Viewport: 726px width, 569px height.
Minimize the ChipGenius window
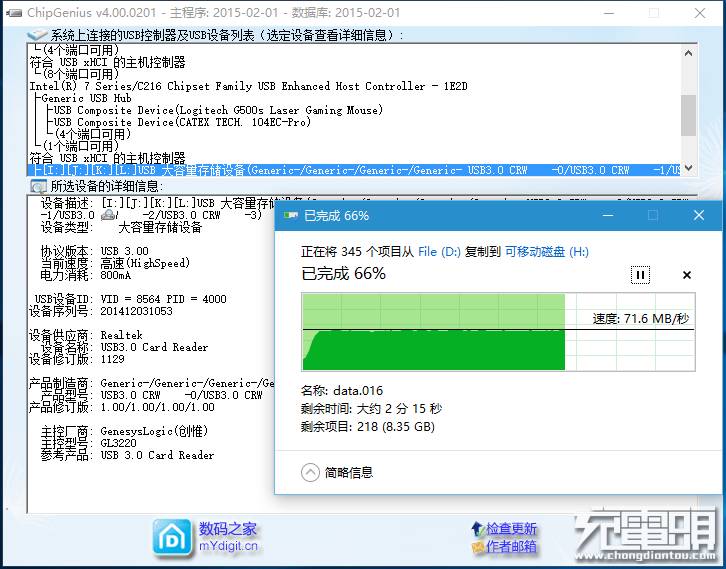click(608, 13)
